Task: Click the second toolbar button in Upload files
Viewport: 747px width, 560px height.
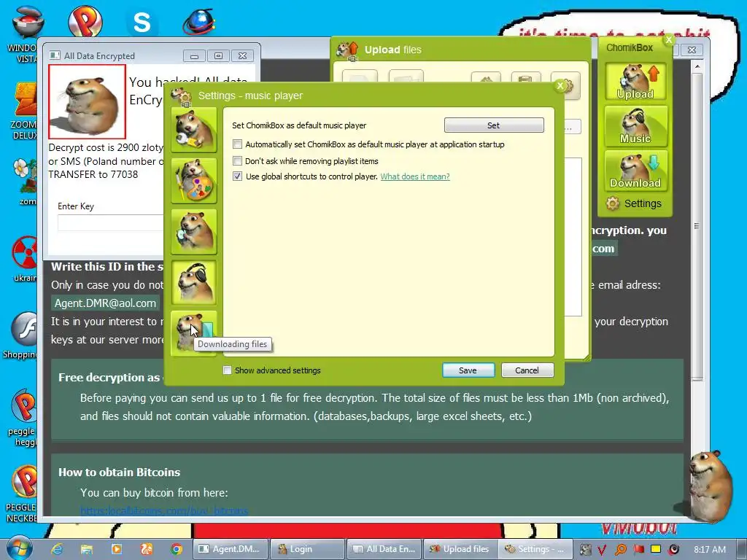Action: click(406, 77)
